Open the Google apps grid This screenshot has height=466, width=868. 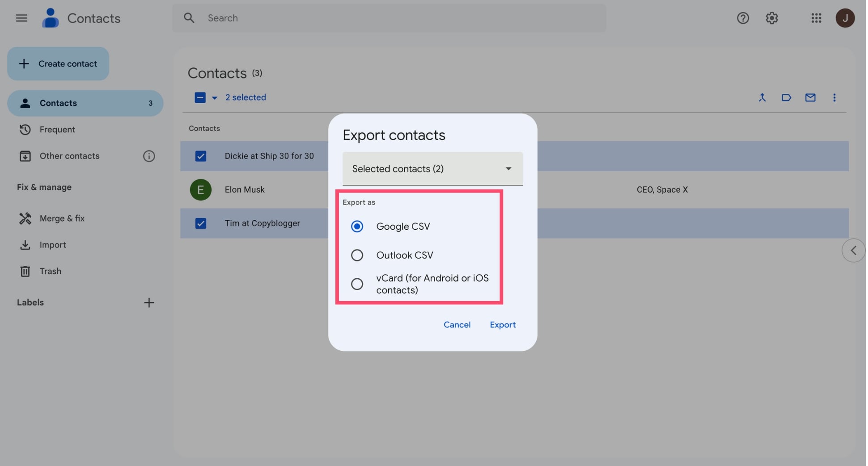click(x=816, y=18)
